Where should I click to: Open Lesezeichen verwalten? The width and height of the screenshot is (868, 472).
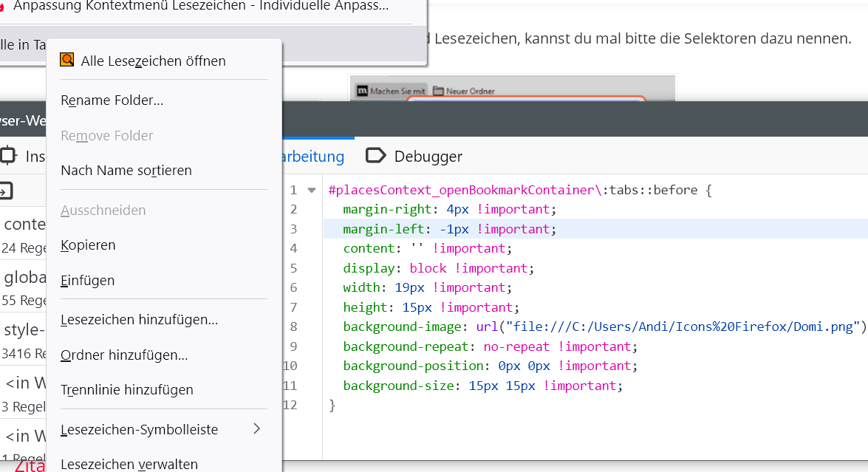129,464
